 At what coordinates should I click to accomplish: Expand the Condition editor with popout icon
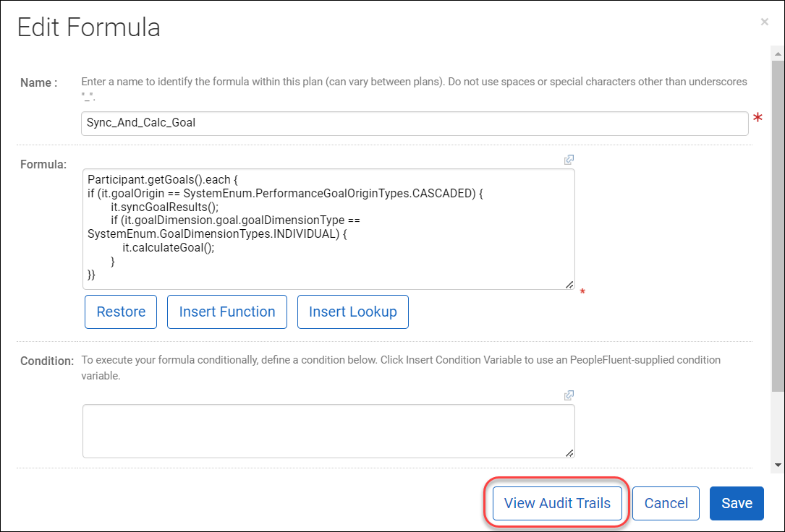(x=569, y=395)
